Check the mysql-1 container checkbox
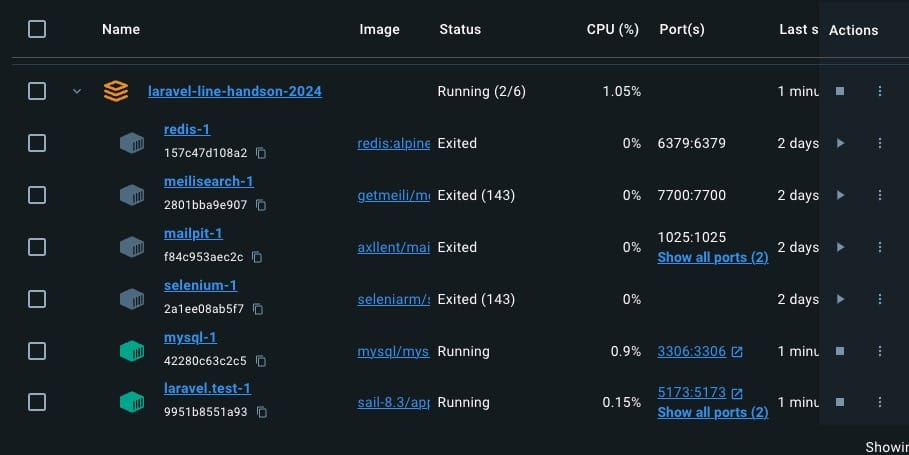The image size is (909, 455). 37,351
